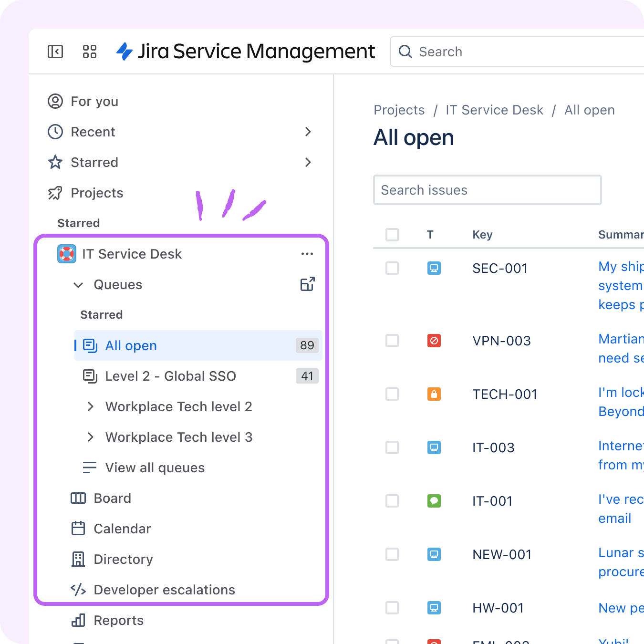Collapse the Queues section chevron
644x644 pixels.
pyautogui.click(x=78, y=285)
